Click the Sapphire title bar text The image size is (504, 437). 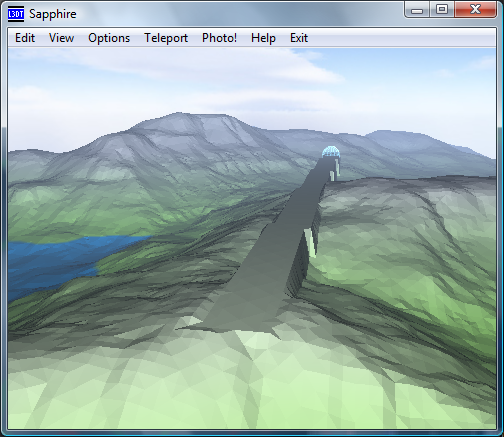coord(53,14)
